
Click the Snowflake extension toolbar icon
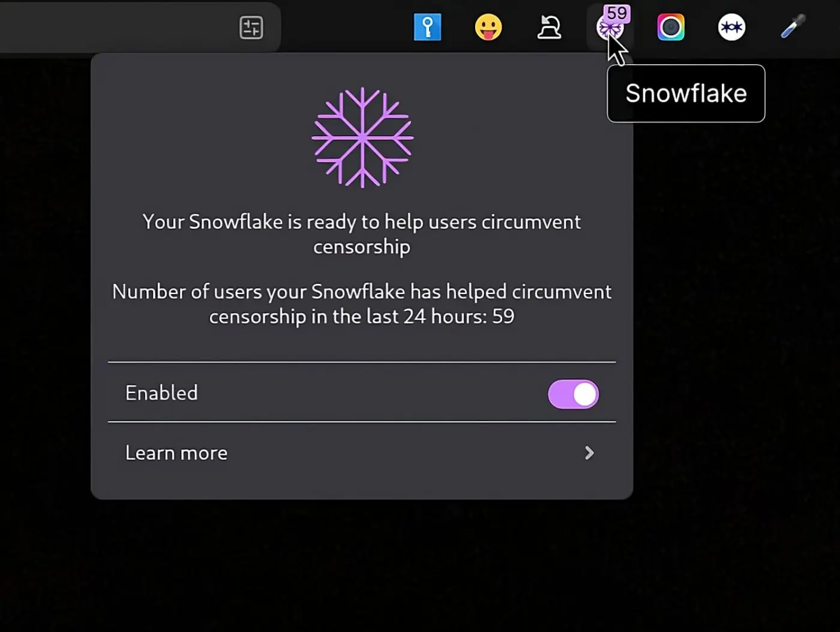pos(610,27)
